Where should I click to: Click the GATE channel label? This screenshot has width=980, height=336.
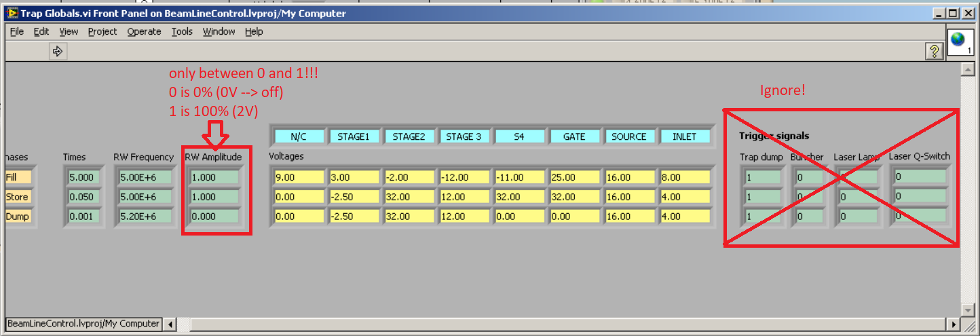[573, 136]
